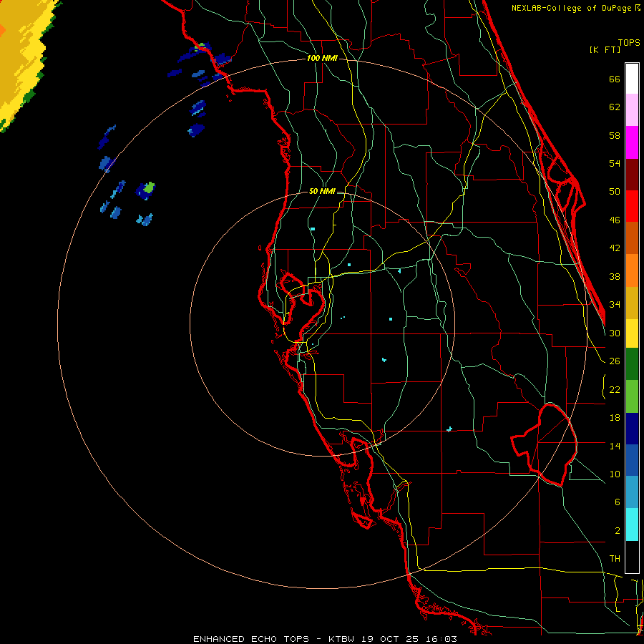Click the 14 legend value

coord(615,446)
